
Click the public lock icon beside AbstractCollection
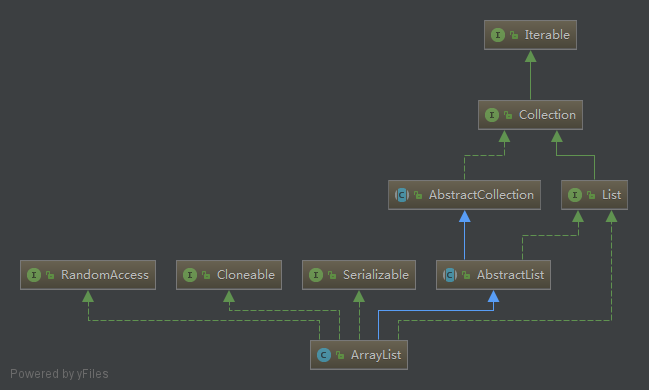click(x=418, y=195)
